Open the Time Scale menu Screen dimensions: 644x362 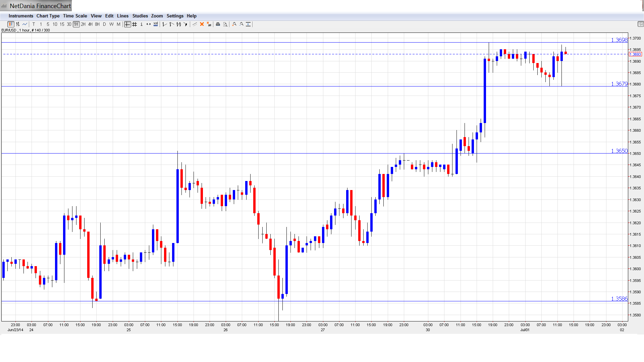[x=75, y=16]
